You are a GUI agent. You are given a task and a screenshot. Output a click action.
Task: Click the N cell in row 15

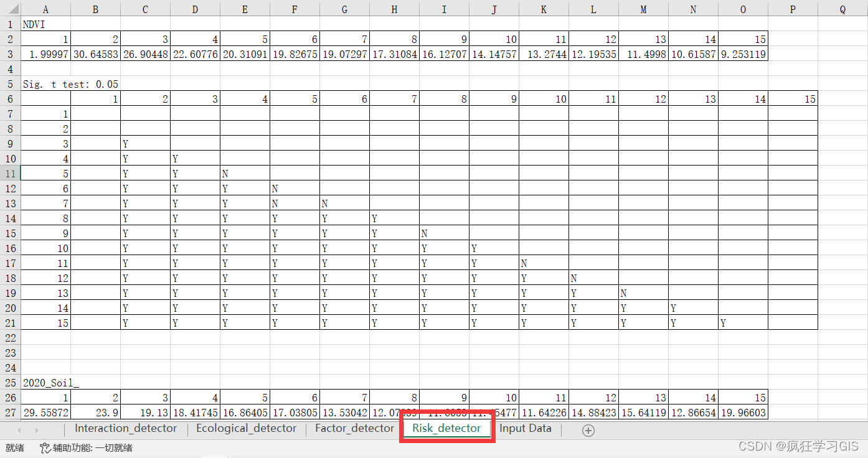tap(445, 233)
